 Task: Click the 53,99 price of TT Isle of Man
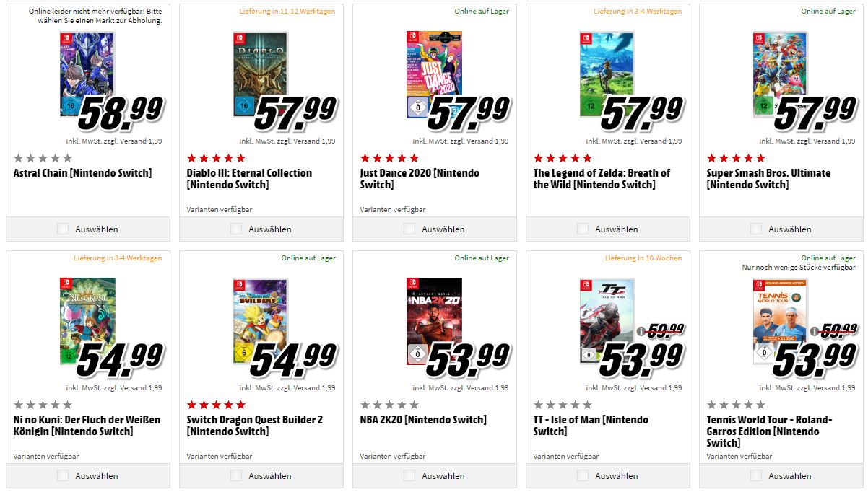tap(641, 359)
